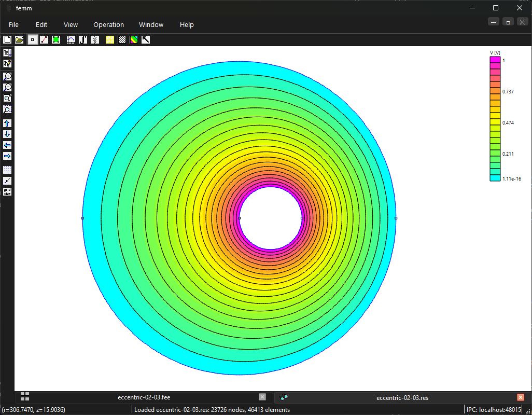This screenshot has width=532, height=415.
Task: Select the zoom window tool
Action: pos(7,109)
